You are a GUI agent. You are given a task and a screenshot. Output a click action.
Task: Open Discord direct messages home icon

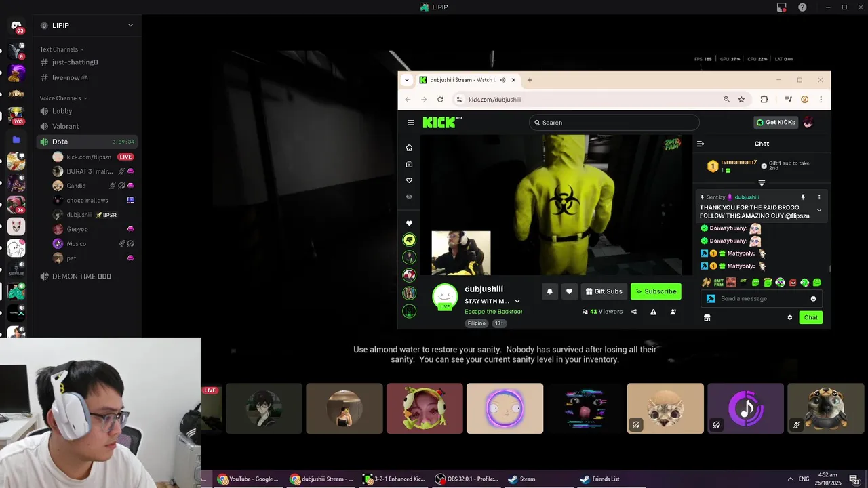click(x=16, y=26)
